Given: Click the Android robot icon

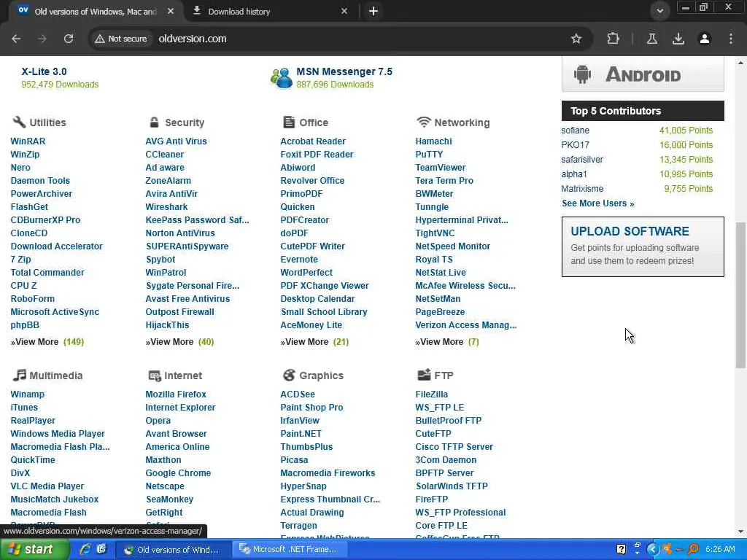Looking at the screenshot, I should pos(582,74).
